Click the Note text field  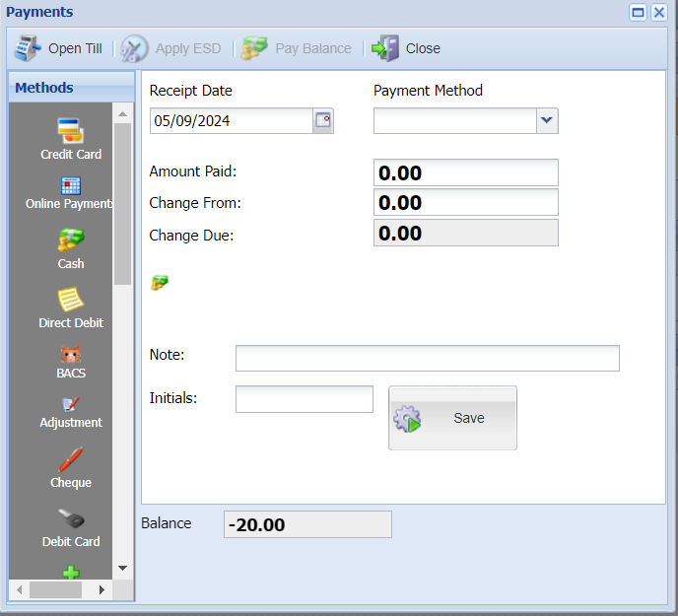coord(428,358)
